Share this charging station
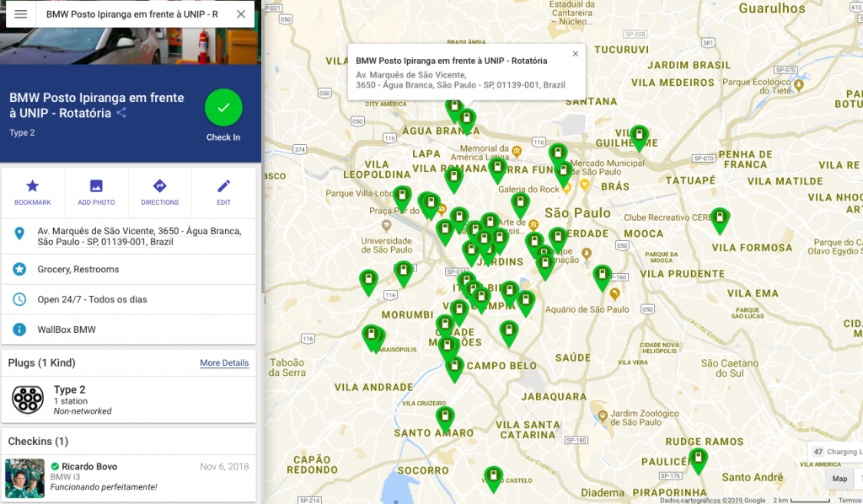 click(121, 113)
